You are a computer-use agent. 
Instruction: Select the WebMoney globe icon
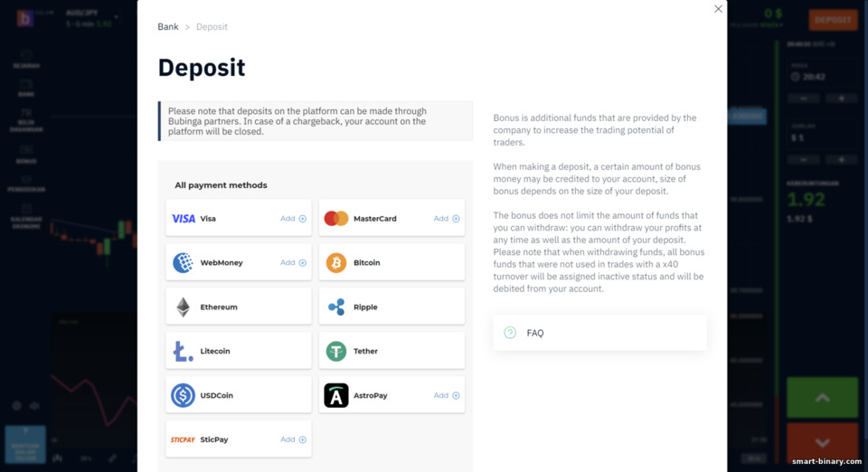[183, 263]
